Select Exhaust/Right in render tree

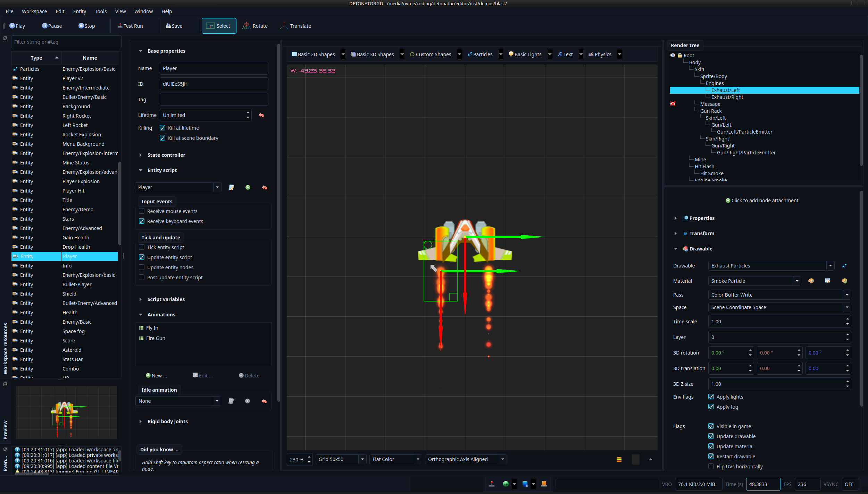(x=727, y=97)
